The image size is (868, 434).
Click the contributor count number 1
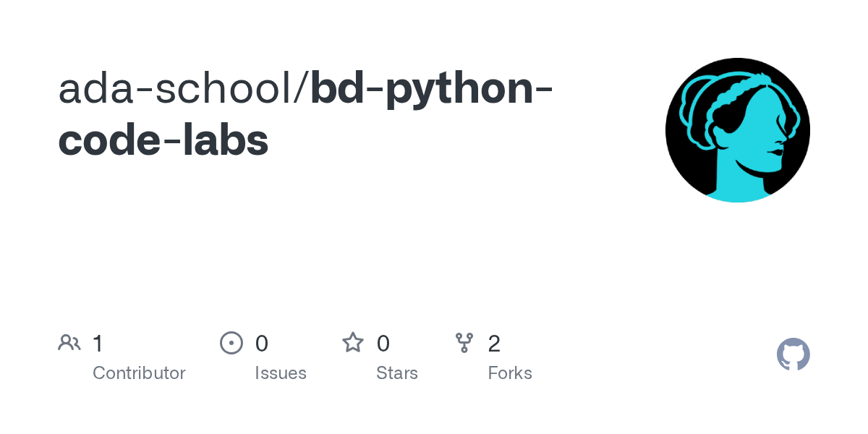pyautogui.click(x=98, y=344)
